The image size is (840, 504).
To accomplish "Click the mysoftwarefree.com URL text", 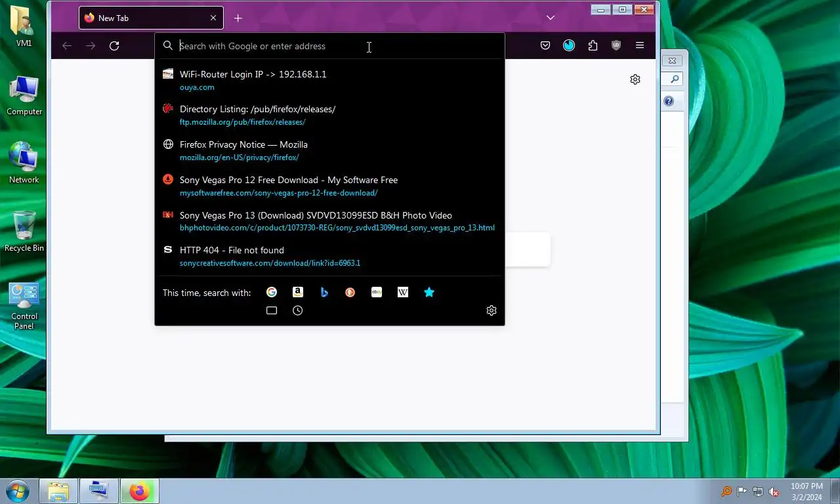I will click(x=279, y=193).
